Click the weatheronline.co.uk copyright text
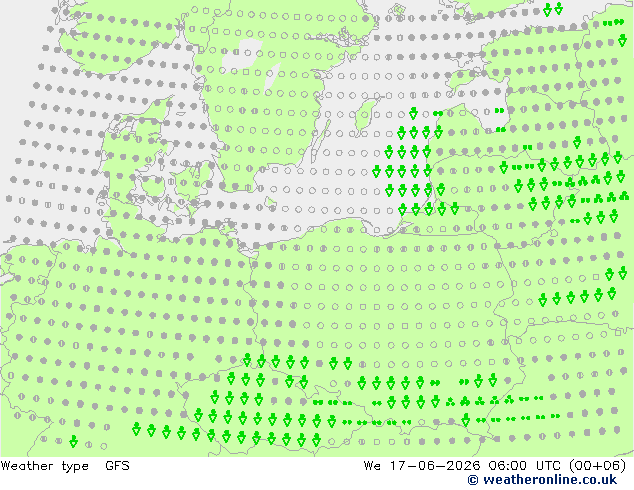This screenshot has width=634, height=490. (x=542, y=480)
